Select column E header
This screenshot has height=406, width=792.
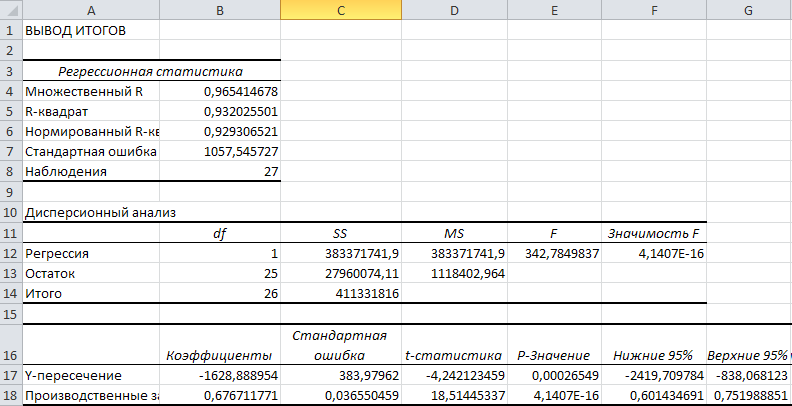(554, 10)
